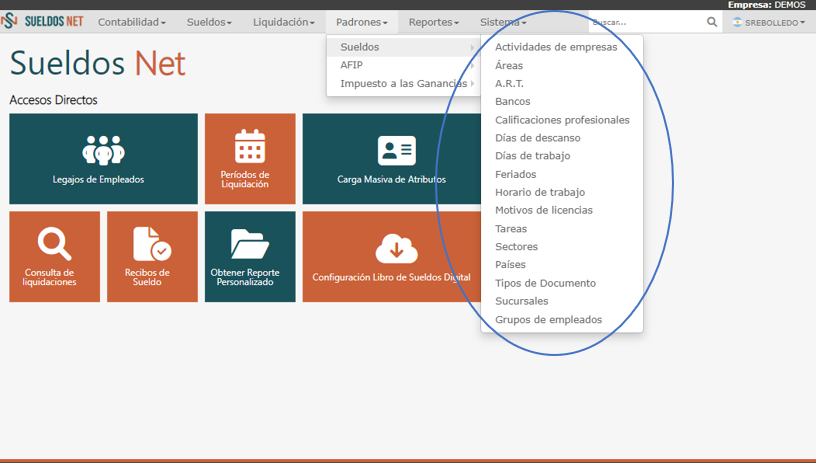This screenshot has height=463, width=816.
Task: Click into the Buscar search field
Action: tap(646, 22)
